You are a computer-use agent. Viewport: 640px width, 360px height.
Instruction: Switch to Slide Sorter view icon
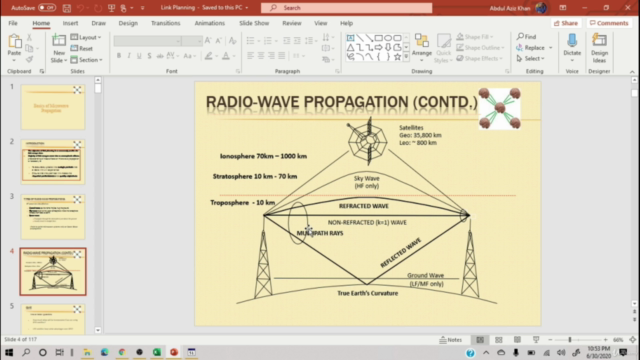tap(499, 340)
